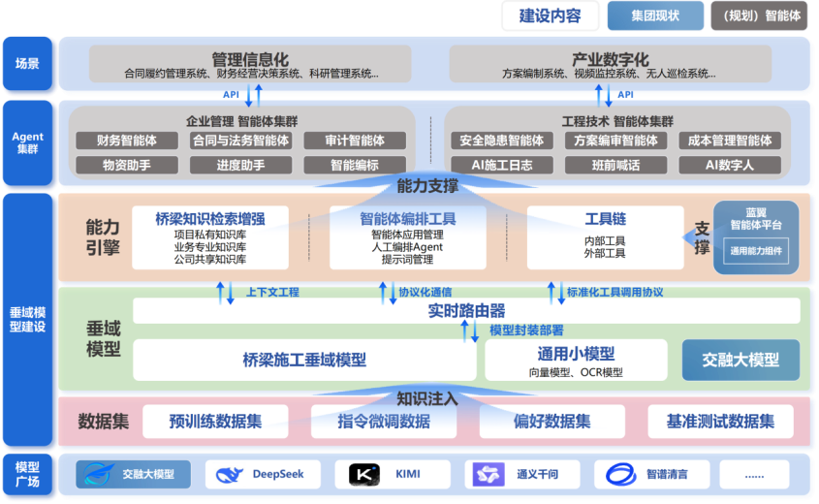Viewport: 819px width, 504px height.
Task: Open the 产业数字化 scenario block
Action: [610, 64]
